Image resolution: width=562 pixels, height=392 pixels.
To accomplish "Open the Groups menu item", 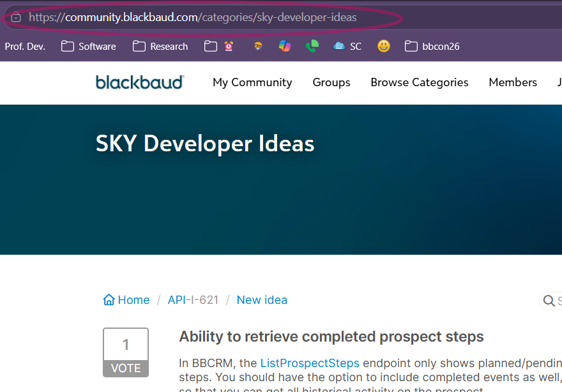I will [x=331, y=82].
